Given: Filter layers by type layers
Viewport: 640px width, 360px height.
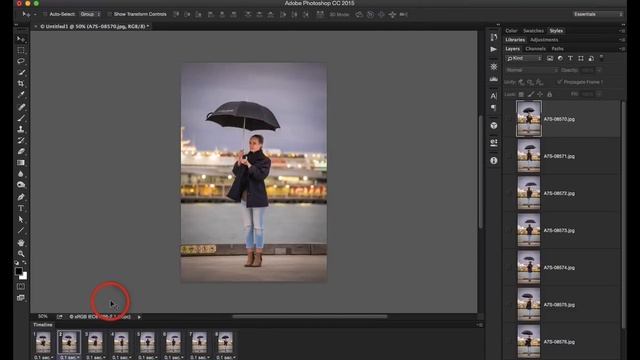Looking at the screenshot, I should click(x=570, y=58).
